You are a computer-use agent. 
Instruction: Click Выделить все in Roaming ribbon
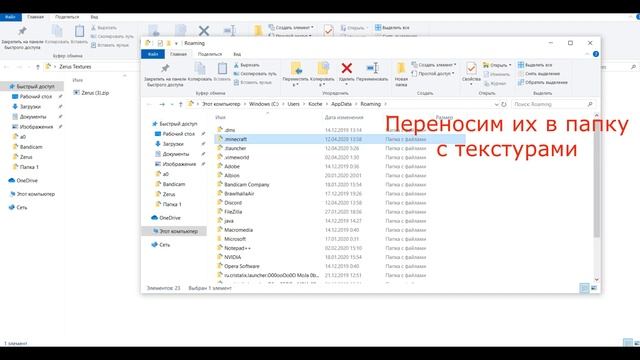(x=535, y=65)
